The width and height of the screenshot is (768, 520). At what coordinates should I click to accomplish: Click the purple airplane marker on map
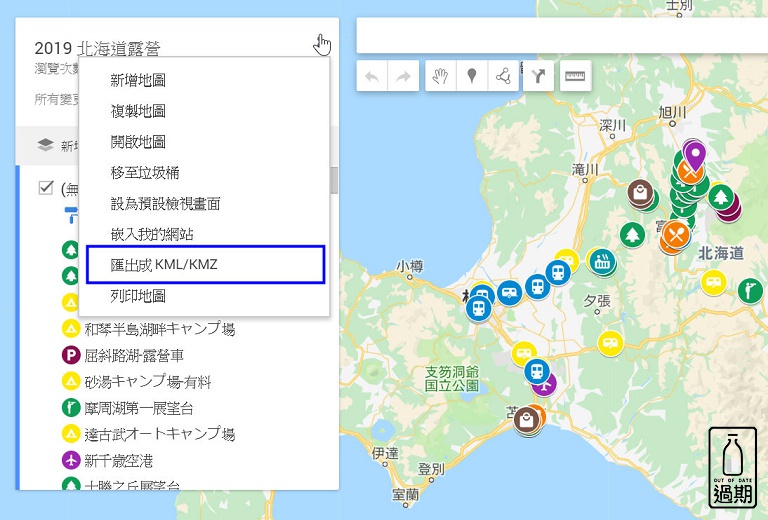[x=546, y=385]
